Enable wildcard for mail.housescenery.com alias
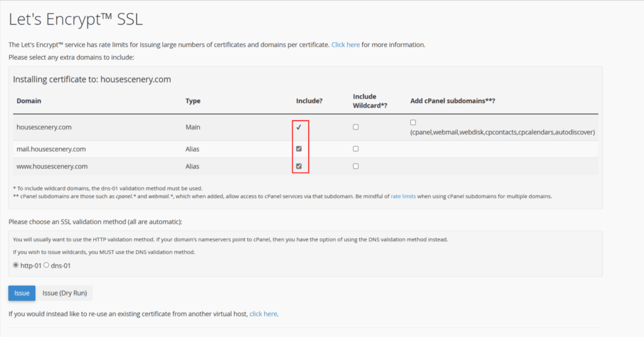Viewport: 644px width, 337px height. (356, 149)
